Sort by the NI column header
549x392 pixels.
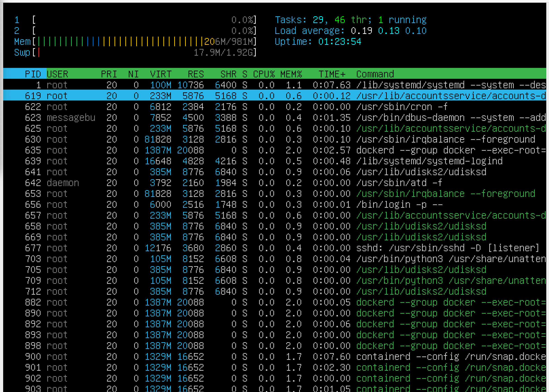[134, 74]
